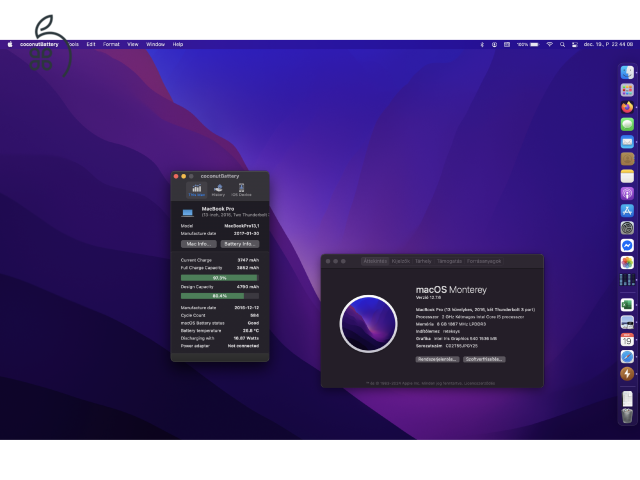
Task: Open the Photos app in dock
Action: tap(627, 262)
